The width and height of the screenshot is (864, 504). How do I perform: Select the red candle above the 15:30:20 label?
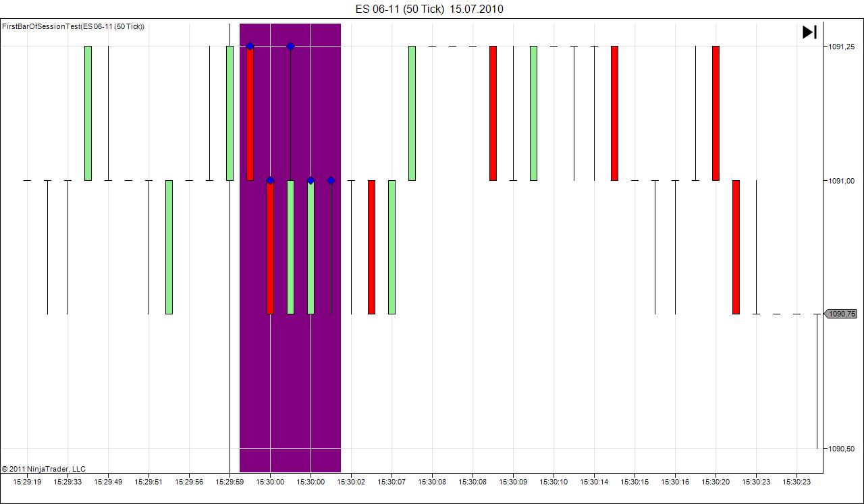tap(715, 113)
